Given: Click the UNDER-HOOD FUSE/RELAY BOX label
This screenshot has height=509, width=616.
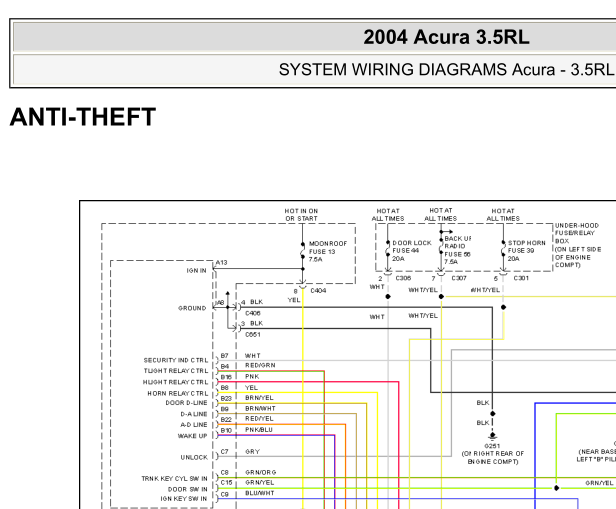Looking at the screenshot, I should coord(578,245).
